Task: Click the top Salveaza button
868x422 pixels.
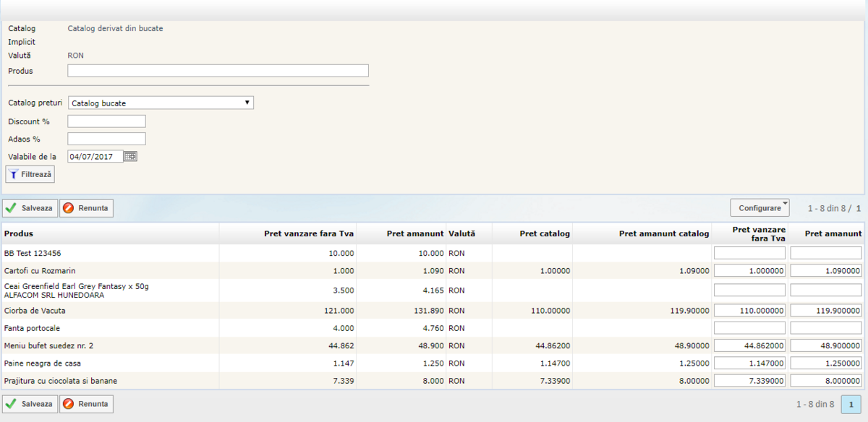Action: [30, 208]
